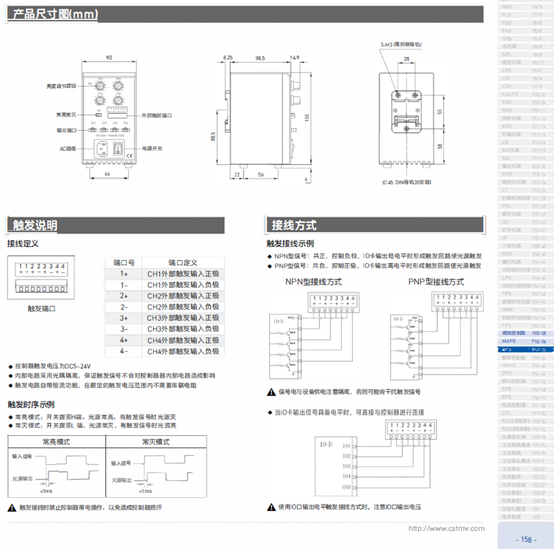Click the CH1外部触发输入正极 cell
The height and width of the screenshot is (549, 554).
pyautogui.click(x=183, y=274)
